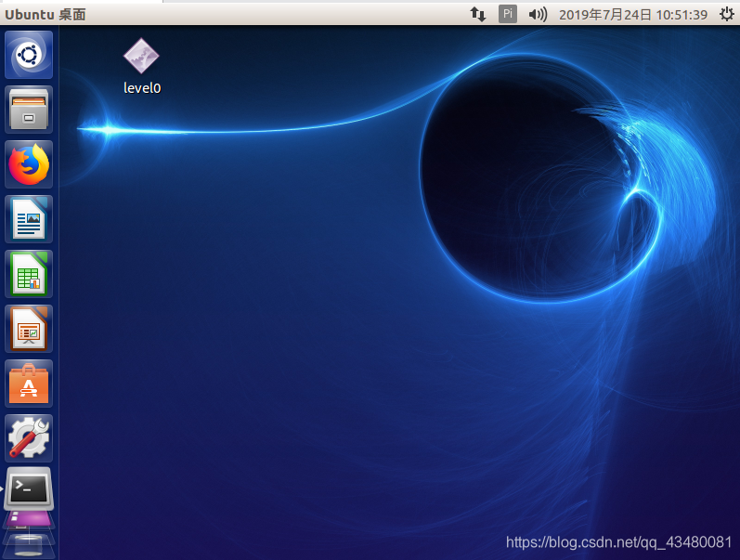Open the Pi input method indicator
This screenshot has height=560, width=740.
click(x=507, y=14)
